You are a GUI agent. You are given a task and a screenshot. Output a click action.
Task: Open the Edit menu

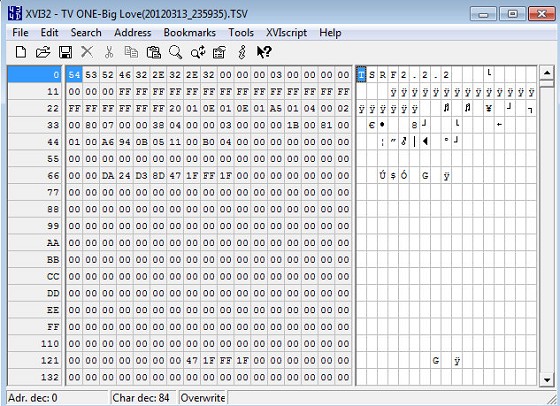tap(49, 32)
